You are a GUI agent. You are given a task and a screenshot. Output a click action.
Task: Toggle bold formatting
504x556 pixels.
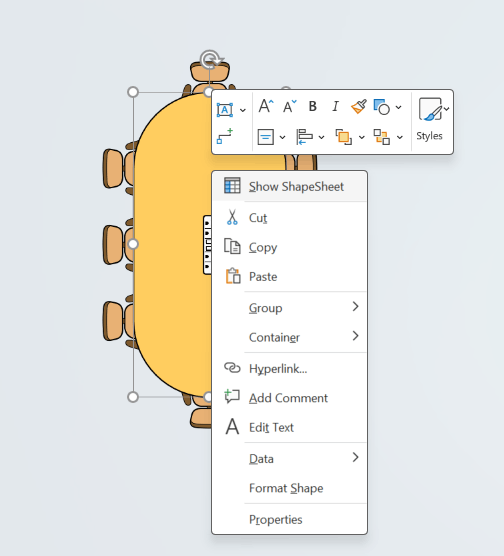(312, 106)
